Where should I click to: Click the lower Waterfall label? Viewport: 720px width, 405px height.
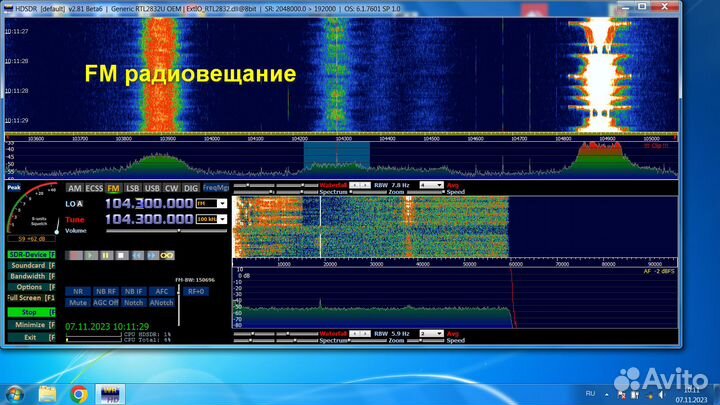click(x=333, y=334)
